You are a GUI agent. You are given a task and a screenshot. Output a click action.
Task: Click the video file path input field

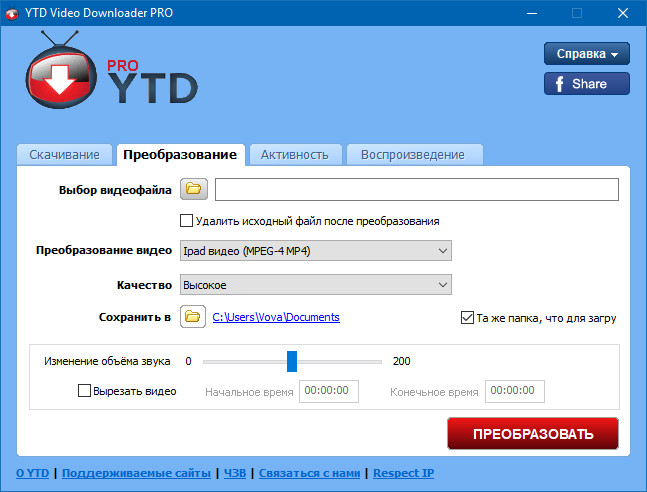tap(416, 189)
